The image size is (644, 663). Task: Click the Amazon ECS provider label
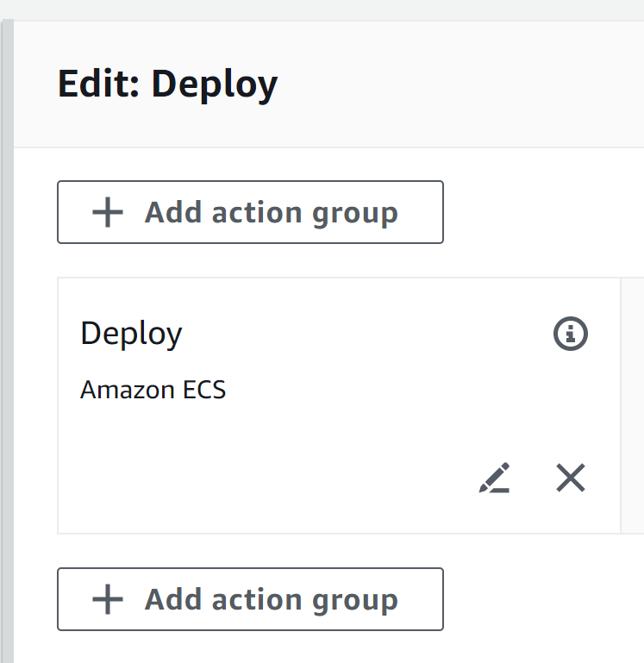[x=153, y=390]
